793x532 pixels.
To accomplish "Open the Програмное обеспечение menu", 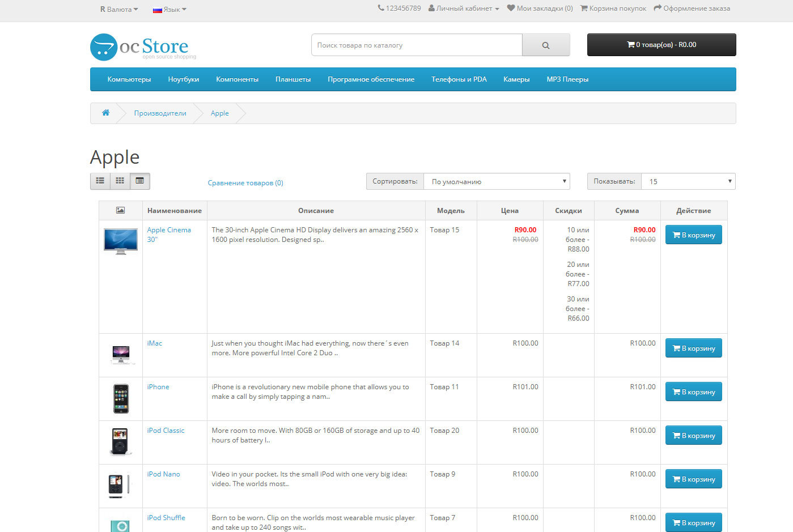I will [371, 79].
